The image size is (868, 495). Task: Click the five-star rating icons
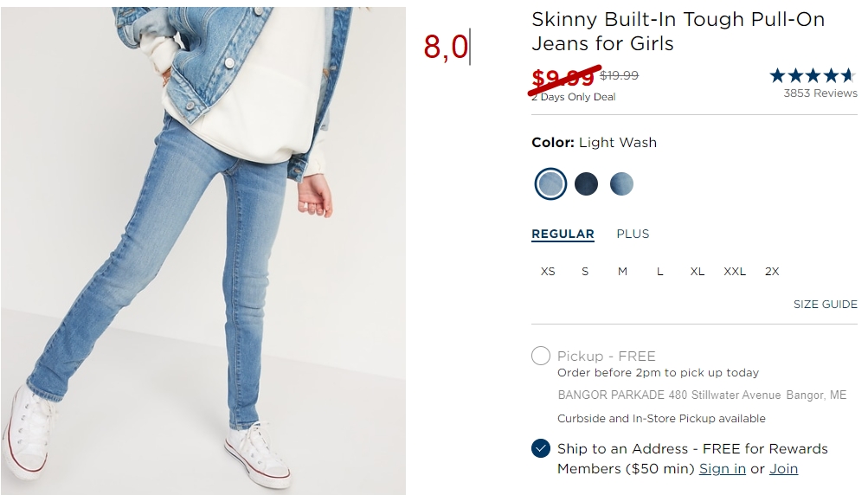pos(813,75)
